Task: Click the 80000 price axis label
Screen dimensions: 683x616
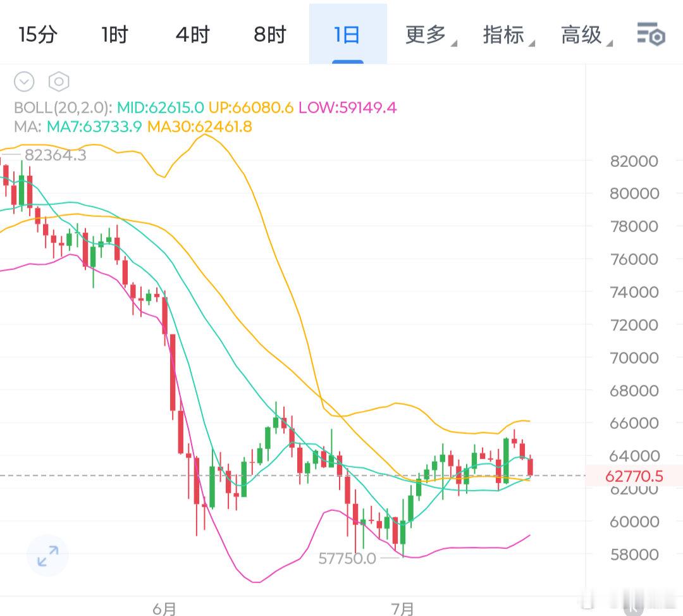Action: click(634, 194)
